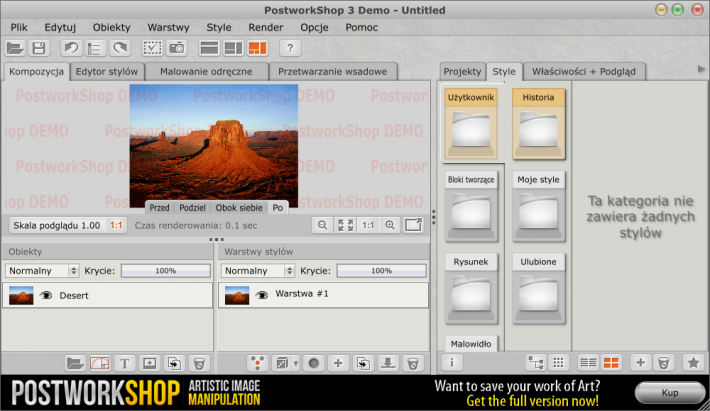Duplicate the selected object in the Obiekty panel

click(174, 363)
